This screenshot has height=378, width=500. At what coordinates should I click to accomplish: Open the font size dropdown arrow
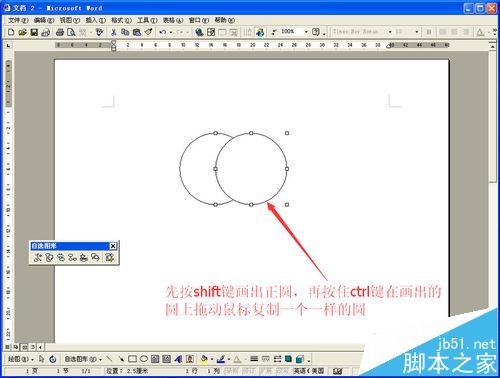tap(417, 32)
